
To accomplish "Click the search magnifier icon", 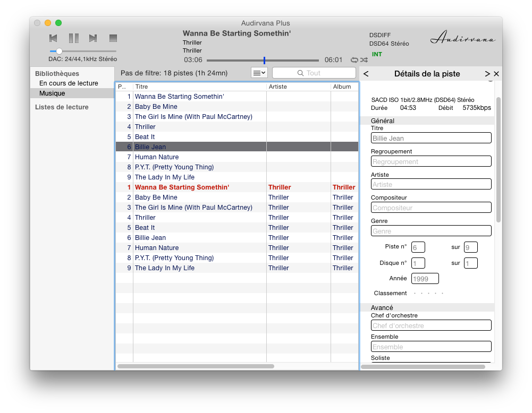I will click(300, 73).
